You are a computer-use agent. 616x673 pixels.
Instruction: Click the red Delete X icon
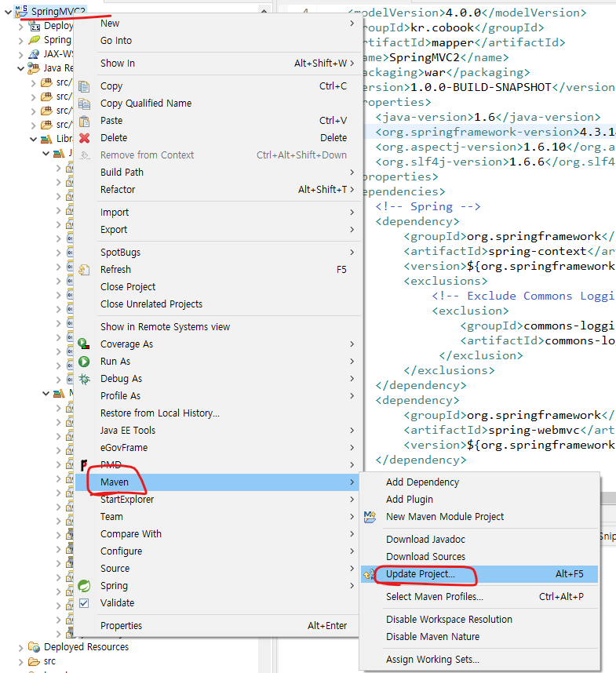[x=84, y=138]
